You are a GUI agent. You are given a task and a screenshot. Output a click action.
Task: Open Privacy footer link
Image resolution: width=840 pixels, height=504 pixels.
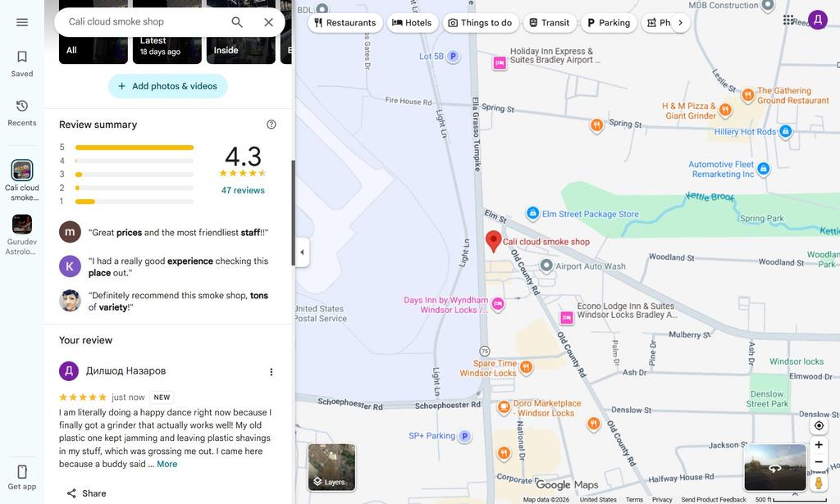click(x=662, y=500)
